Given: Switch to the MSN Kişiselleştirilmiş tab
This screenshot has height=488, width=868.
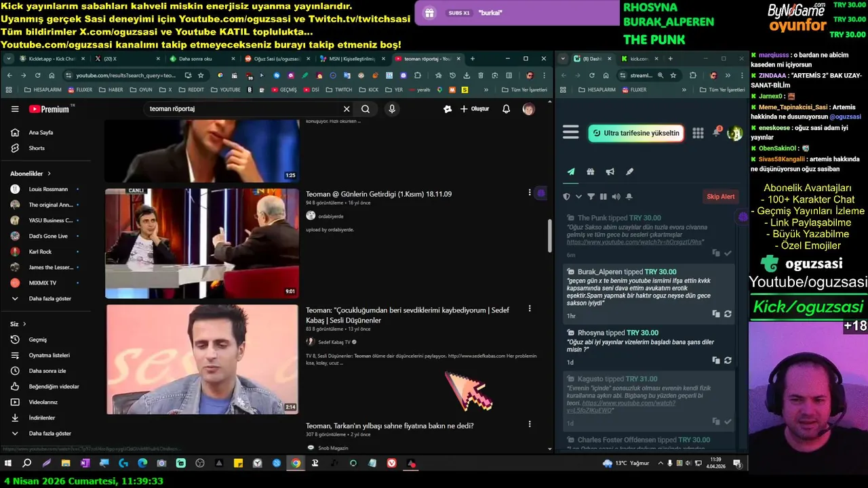Looking at the screenshot, I should (x=351, y=59).
